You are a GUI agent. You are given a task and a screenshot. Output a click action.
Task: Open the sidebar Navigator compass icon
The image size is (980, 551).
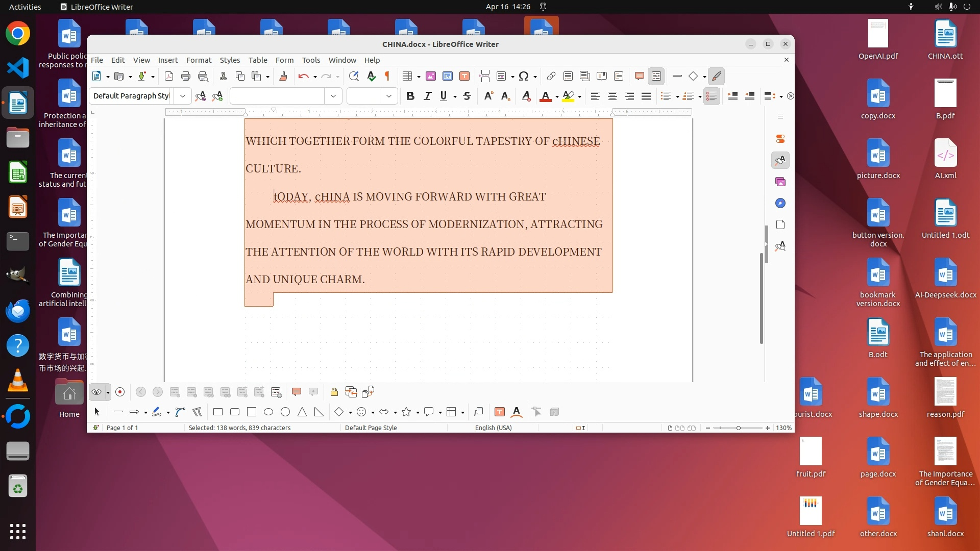[x=780, y=204]
